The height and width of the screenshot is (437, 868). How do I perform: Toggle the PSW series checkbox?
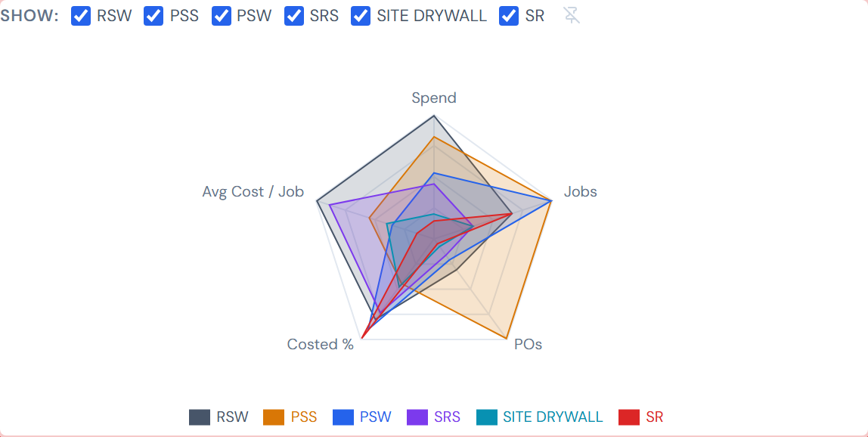click(222, 15)
